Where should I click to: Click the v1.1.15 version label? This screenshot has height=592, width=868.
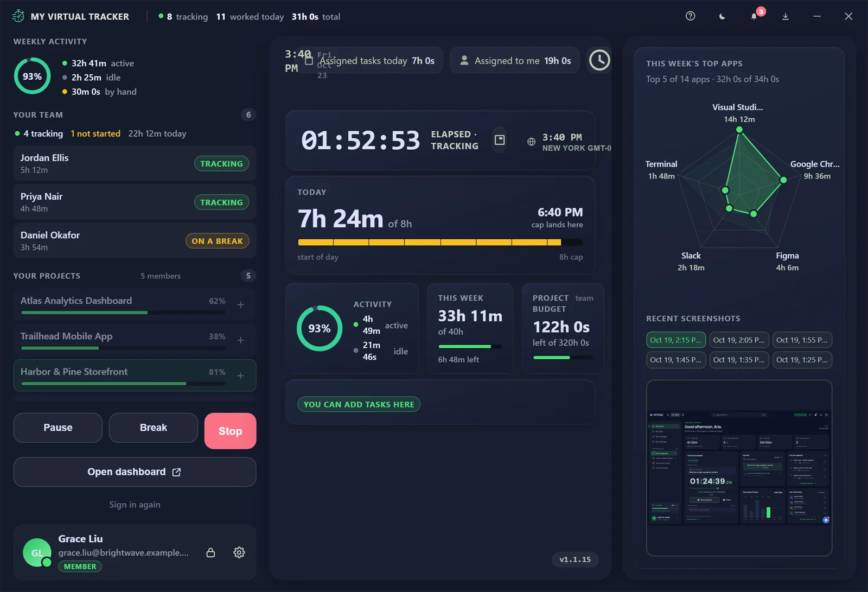(x=575, y=559)
